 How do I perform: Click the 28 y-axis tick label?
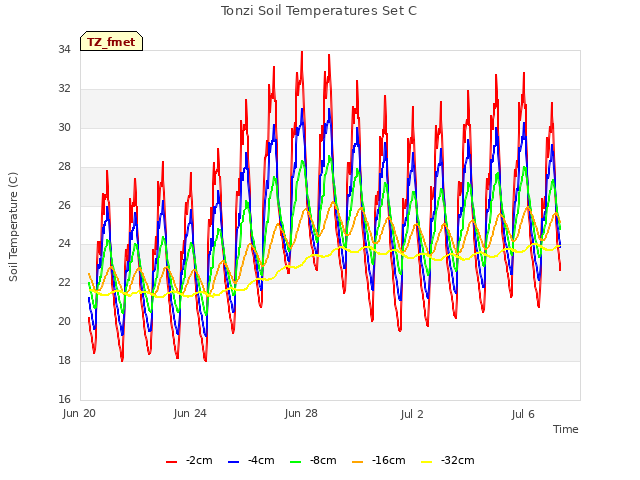(64, 166)
